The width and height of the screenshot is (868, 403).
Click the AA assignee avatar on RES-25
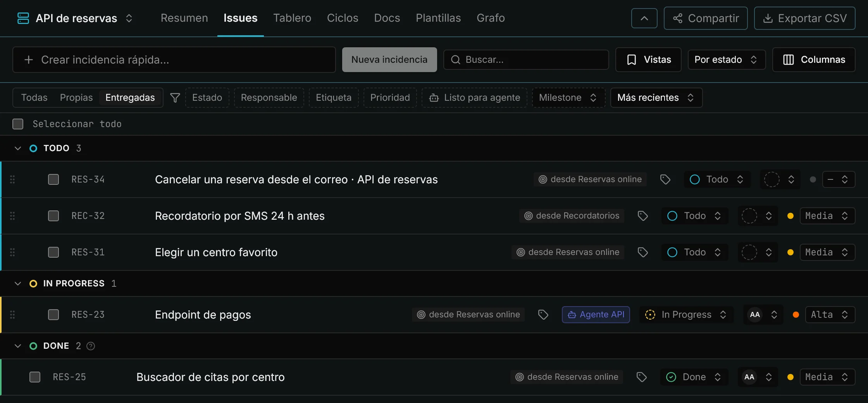[x=749, y=377]
